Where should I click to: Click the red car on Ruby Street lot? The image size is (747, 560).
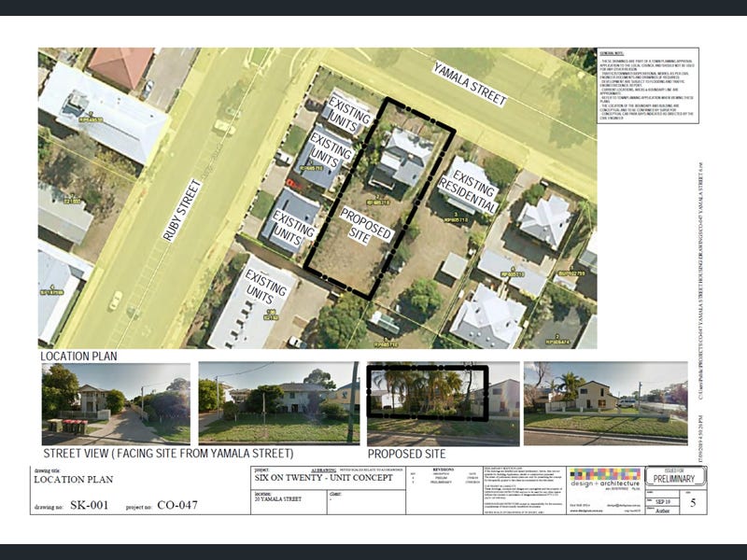click(x=293, y=184)
